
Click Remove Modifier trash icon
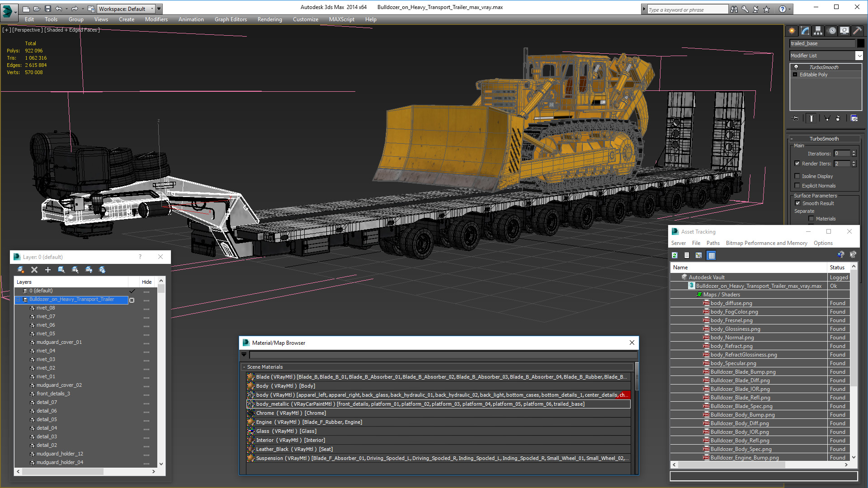click(838, 118)
